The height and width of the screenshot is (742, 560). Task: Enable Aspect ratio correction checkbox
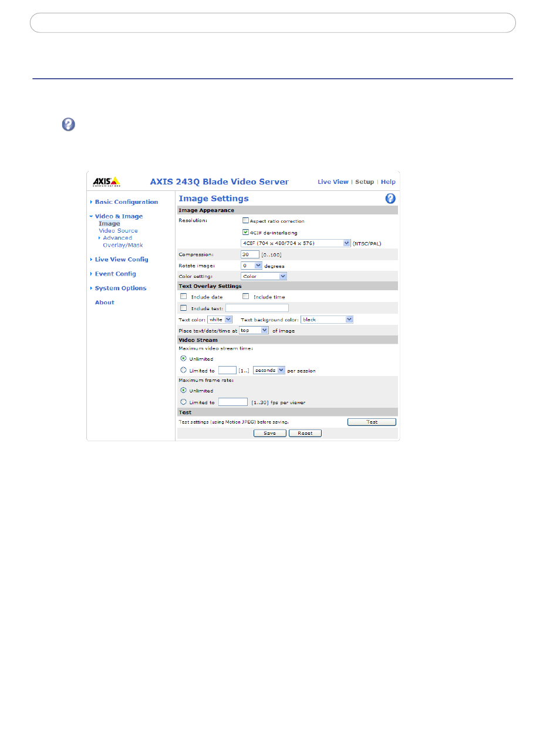point(245,221)
